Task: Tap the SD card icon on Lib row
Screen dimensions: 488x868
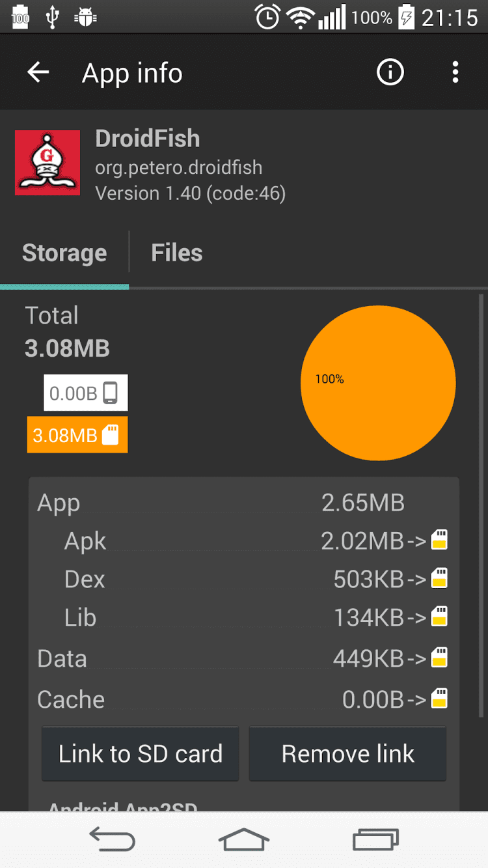Action: pos(440,617)
